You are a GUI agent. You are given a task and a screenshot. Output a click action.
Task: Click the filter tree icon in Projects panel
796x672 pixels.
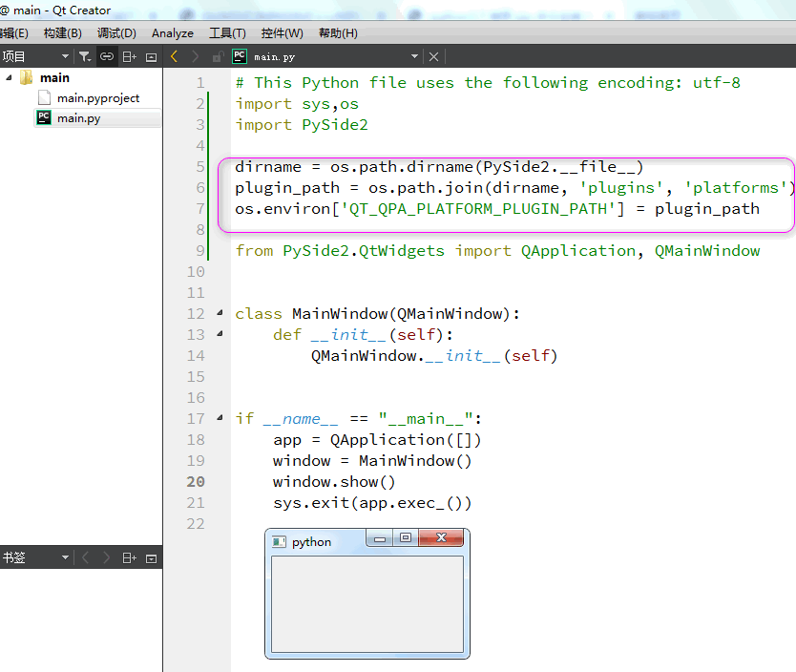[x=85, y=57]
